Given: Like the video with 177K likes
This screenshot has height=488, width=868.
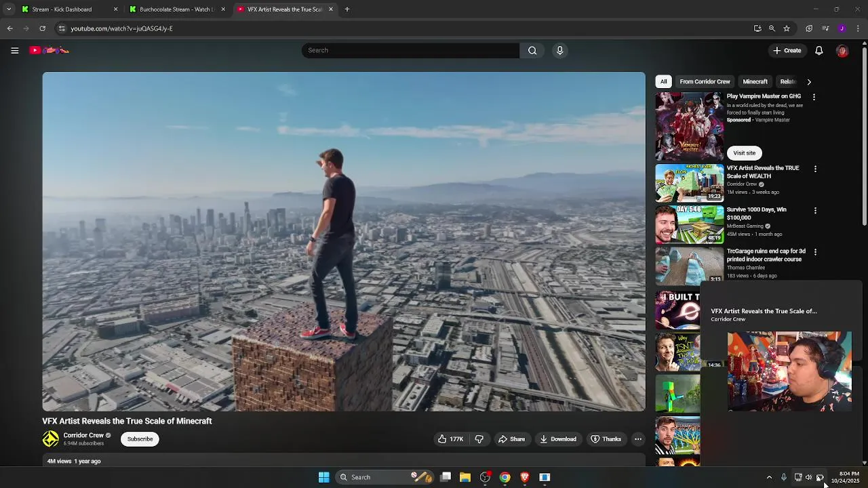Looking at the screenshot, I should tap(450, 439).
